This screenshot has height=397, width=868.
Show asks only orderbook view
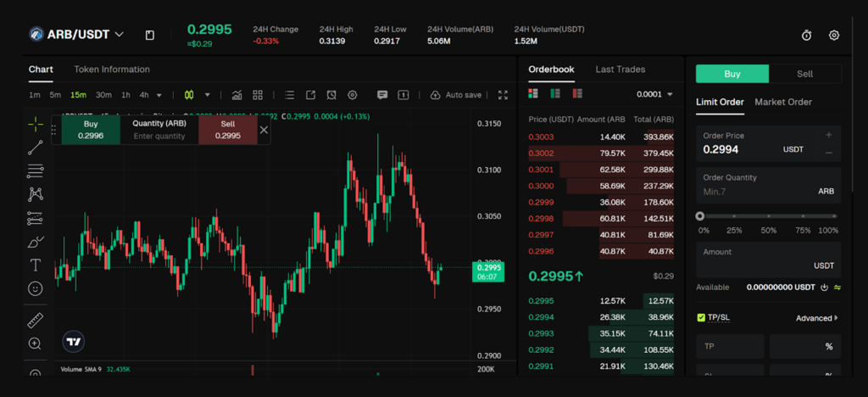point(577,93)
